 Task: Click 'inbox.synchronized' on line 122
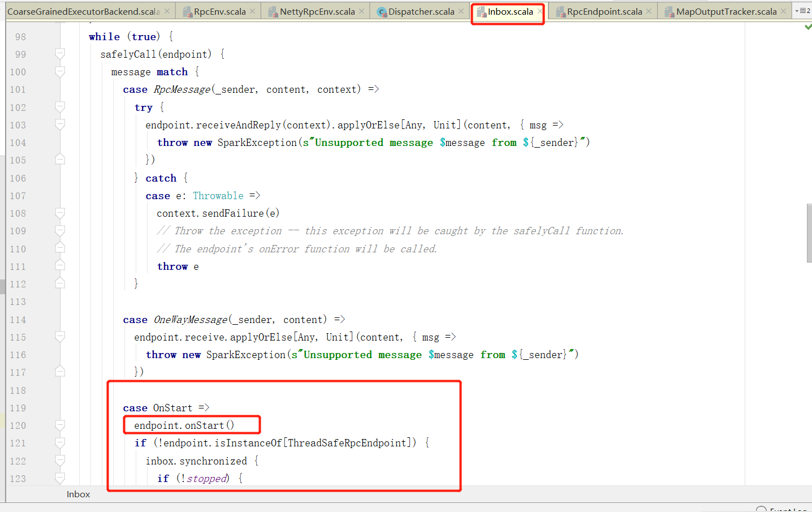196,461
